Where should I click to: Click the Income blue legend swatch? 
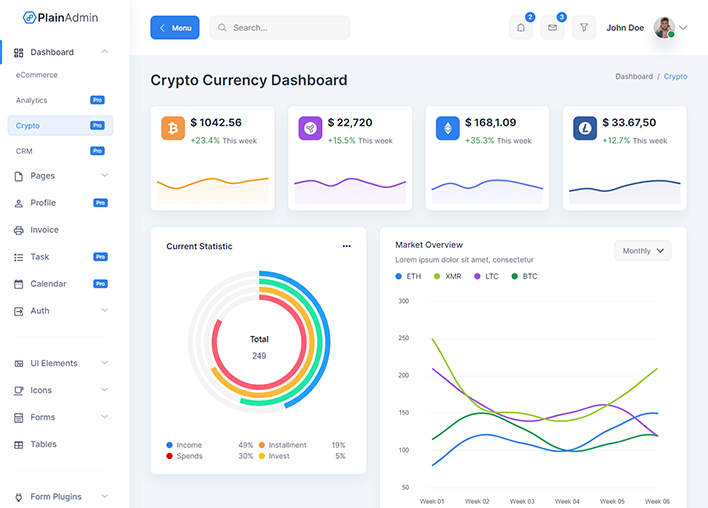(x=170, y=445)
